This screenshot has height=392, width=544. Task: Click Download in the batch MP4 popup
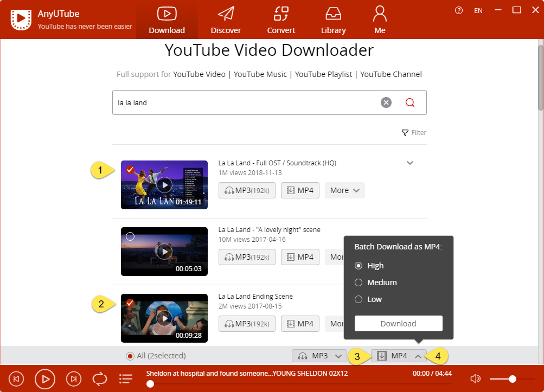tap(398, 324)
